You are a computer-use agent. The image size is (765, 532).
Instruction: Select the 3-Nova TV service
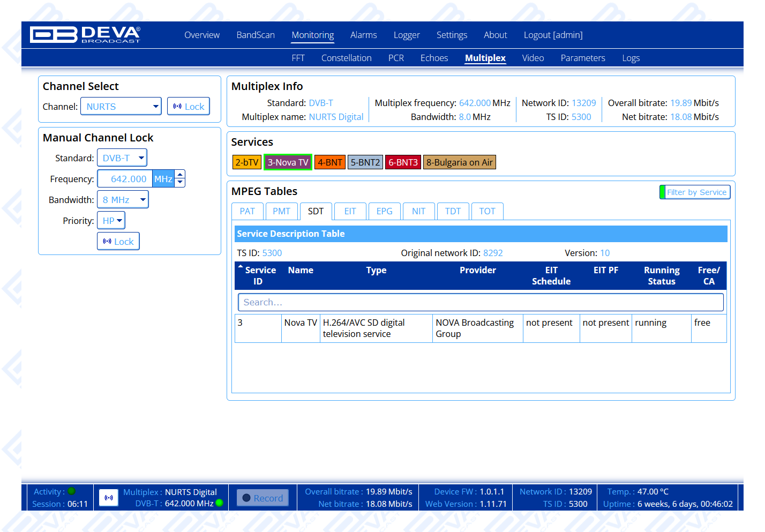pos(288,162)
